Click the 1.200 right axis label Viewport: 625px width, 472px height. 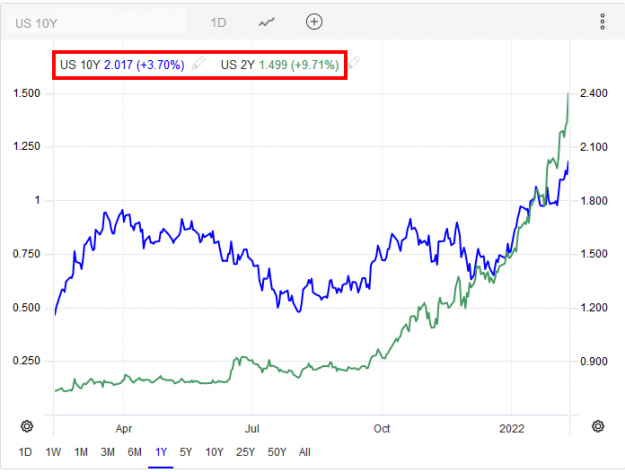coord(594,307)
